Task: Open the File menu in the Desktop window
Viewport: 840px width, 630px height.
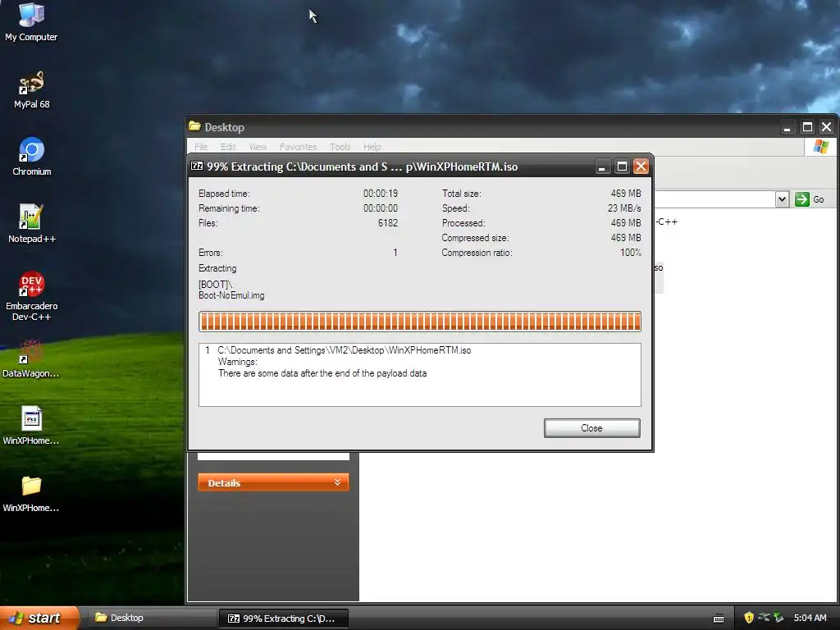Action: (201, 147)
